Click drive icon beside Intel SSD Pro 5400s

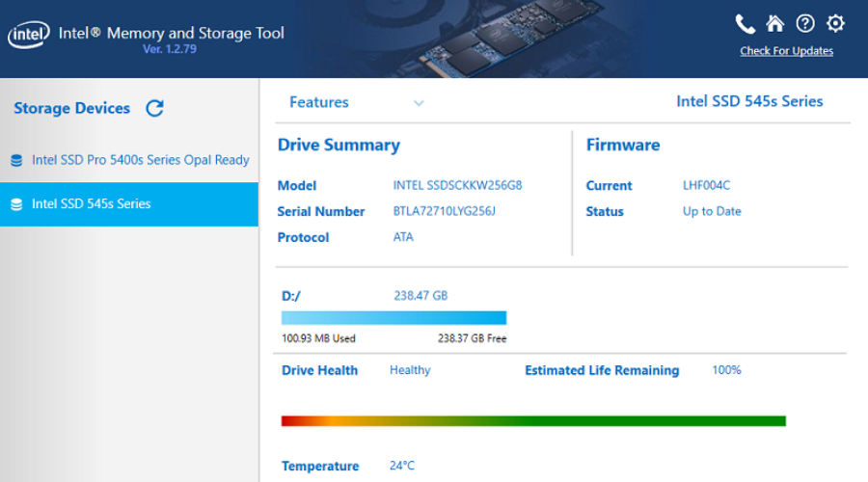tap(16, 160)
